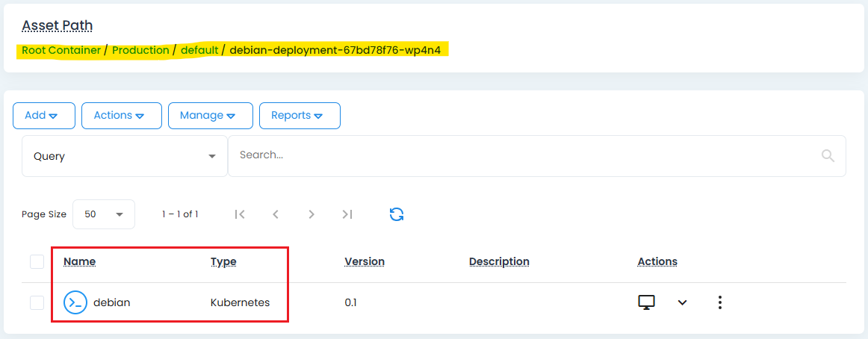Check the debian row checkbox
868x339 pixels.
pos(37,302)
